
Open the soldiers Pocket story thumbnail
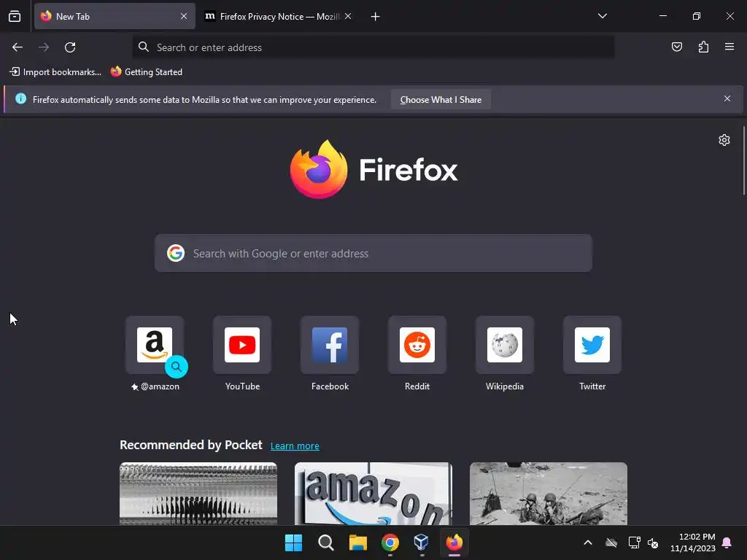[549, 494]
